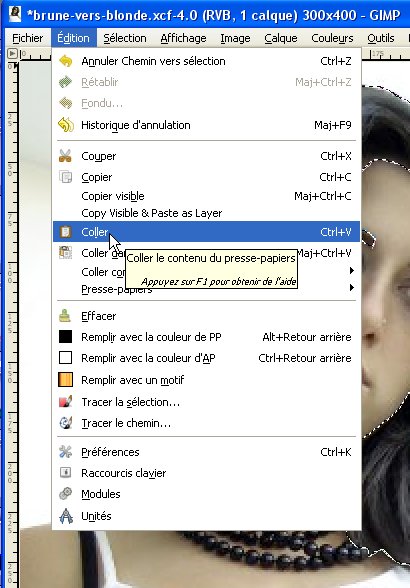Click the stroke selection icon beside Tracer la sélection
The width and height of the screenshot is (410, 588).
66,402
